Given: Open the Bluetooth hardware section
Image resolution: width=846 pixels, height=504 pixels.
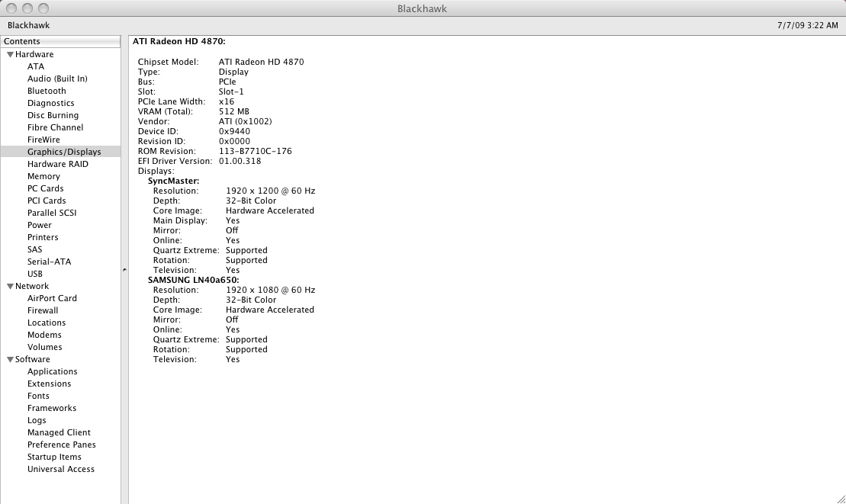Looking at the screenshot, I should (47, 91).
